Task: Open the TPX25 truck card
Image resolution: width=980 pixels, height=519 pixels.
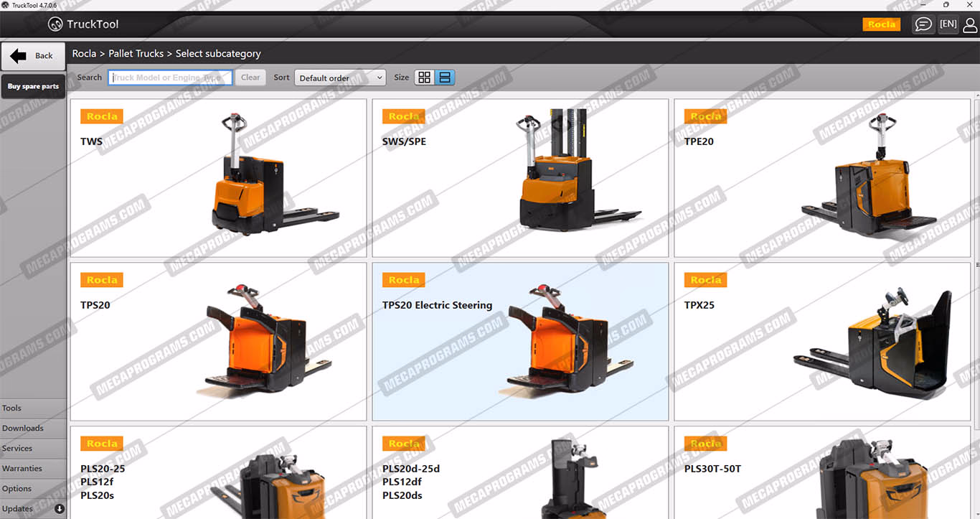Action: [822, 342]
